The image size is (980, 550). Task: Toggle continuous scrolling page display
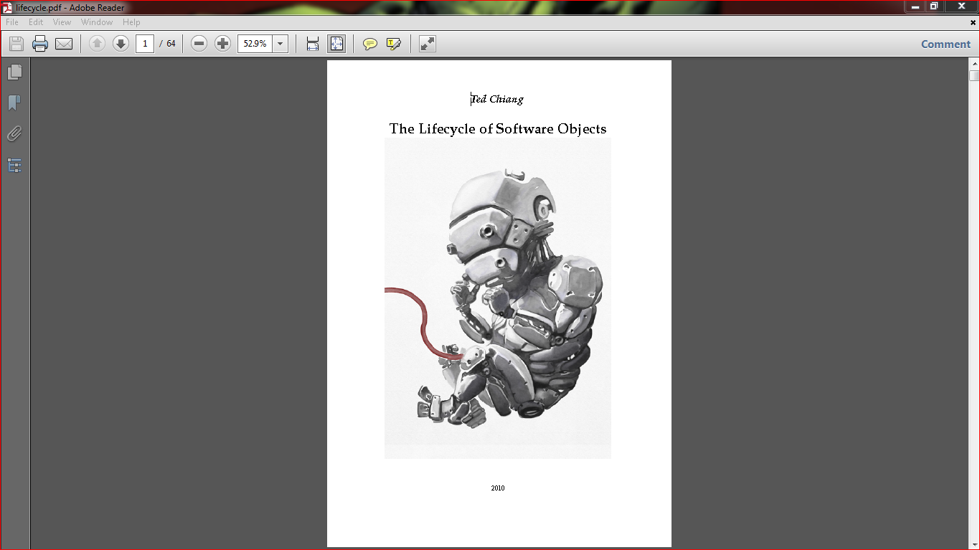[312, 44]
